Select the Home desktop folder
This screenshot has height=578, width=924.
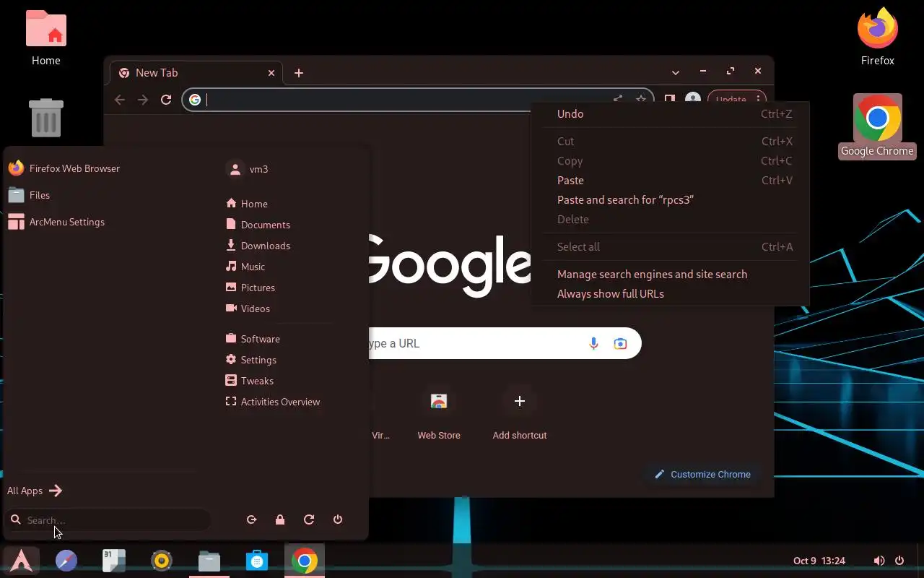point(45,36)
